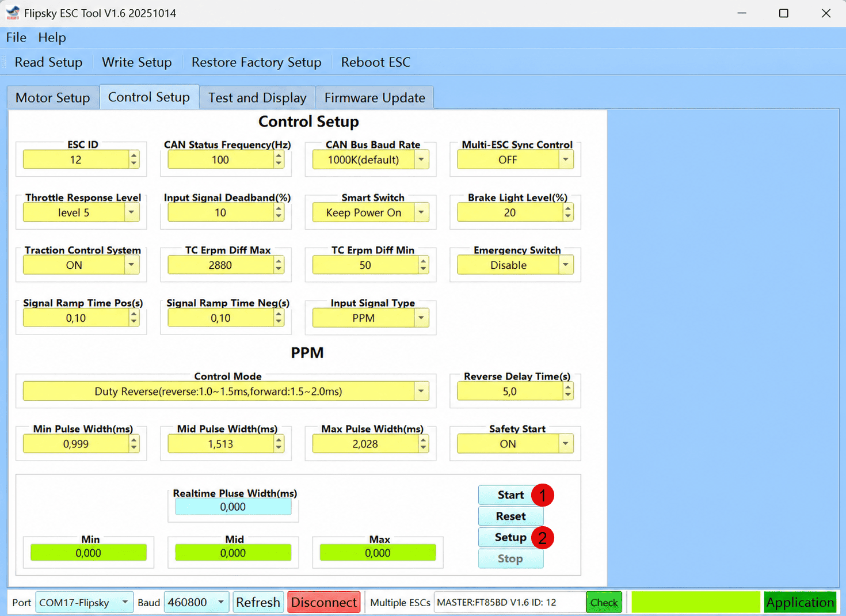Adjust the Signal Ramp Time Neg spinner
The height and width of the screenshot is (616, 846).
point(279,318)
